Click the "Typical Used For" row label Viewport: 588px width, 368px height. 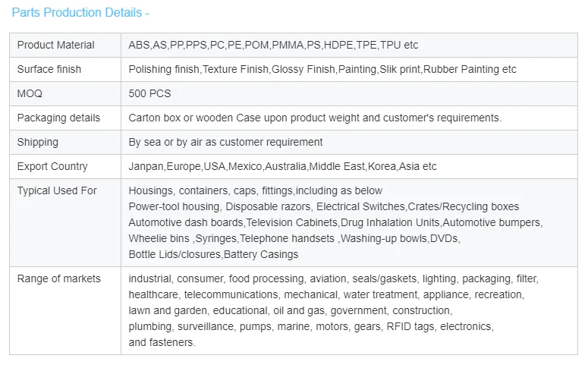57,190
